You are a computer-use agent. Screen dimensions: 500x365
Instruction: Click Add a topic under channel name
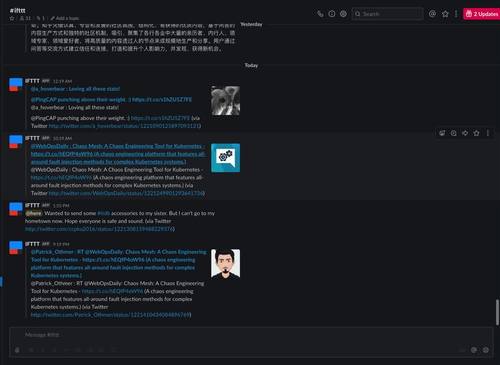click(x=65, y=18)
